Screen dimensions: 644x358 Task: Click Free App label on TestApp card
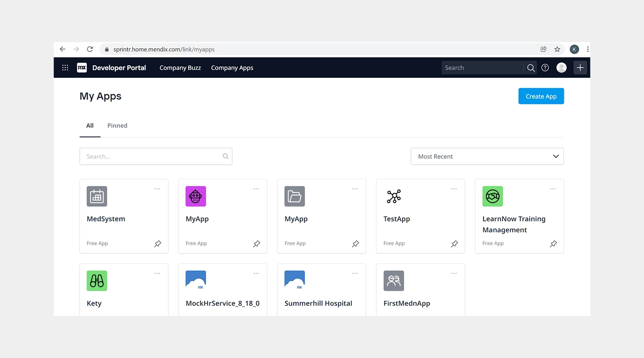(x=394, y=243)
